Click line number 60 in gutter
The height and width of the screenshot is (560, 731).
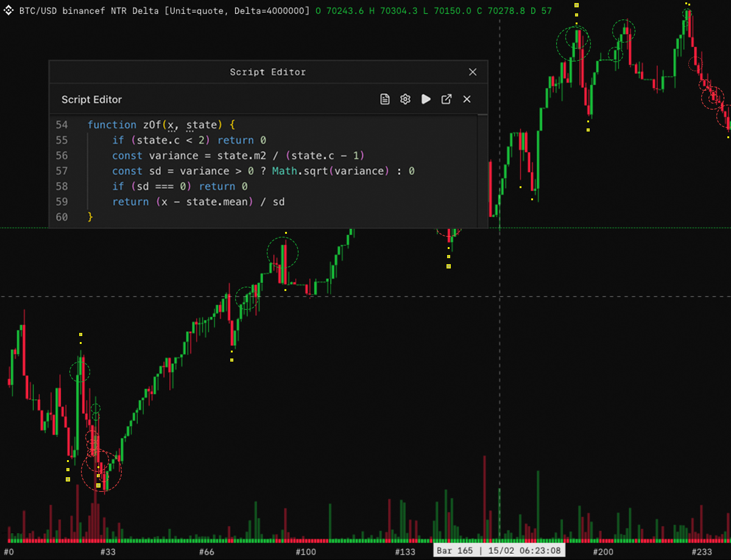62,217
